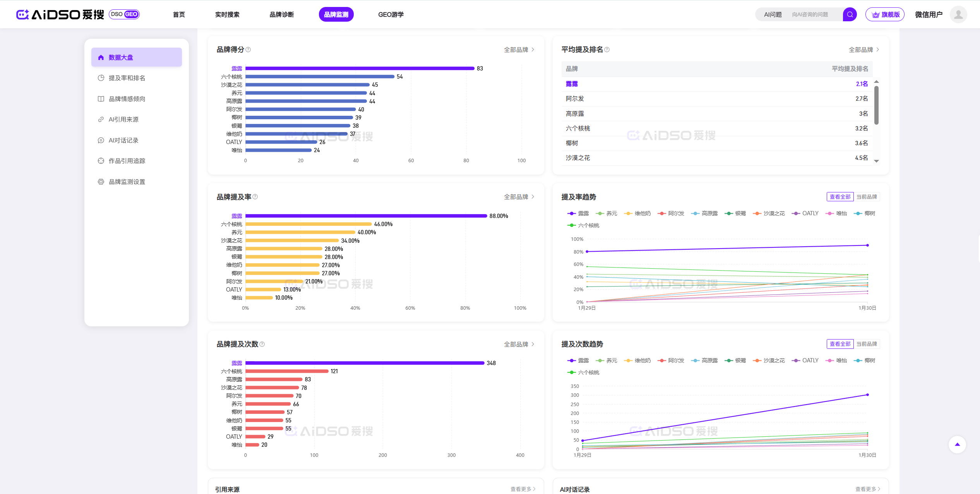Open 提及率和排名 in the sidebar
This screenshot has width=980, height=494.
click(127, 78)
